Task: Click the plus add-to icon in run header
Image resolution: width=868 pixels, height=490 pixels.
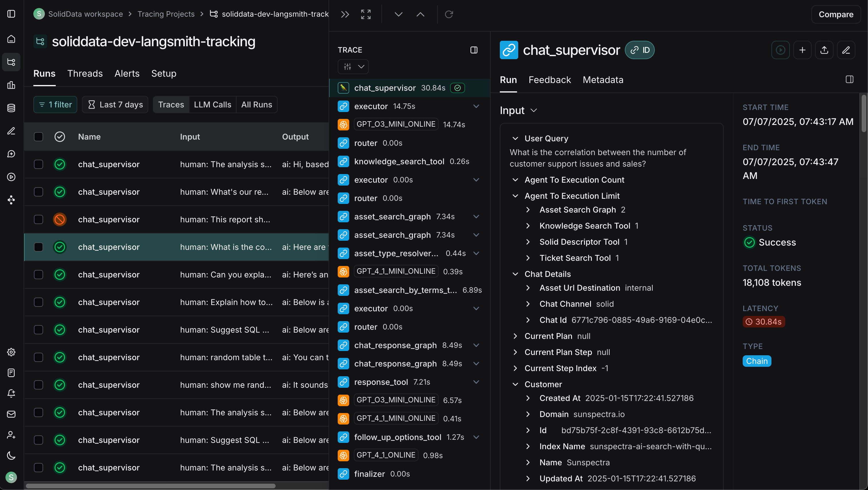Action: [802, 50]
